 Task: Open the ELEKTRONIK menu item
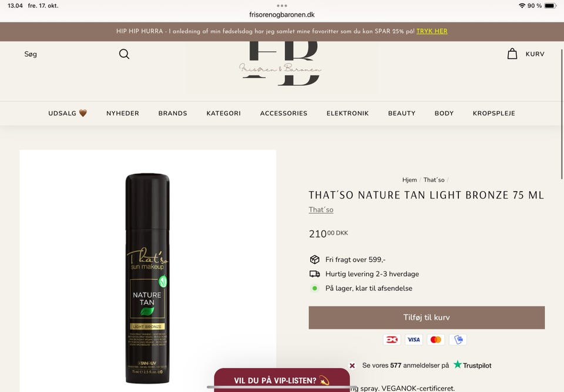click(x=347, y=113)
